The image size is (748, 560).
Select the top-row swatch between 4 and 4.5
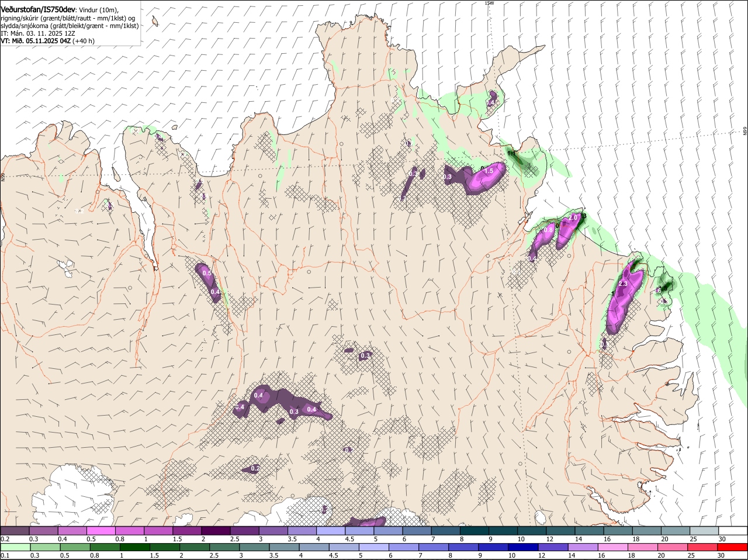point(330,531)
